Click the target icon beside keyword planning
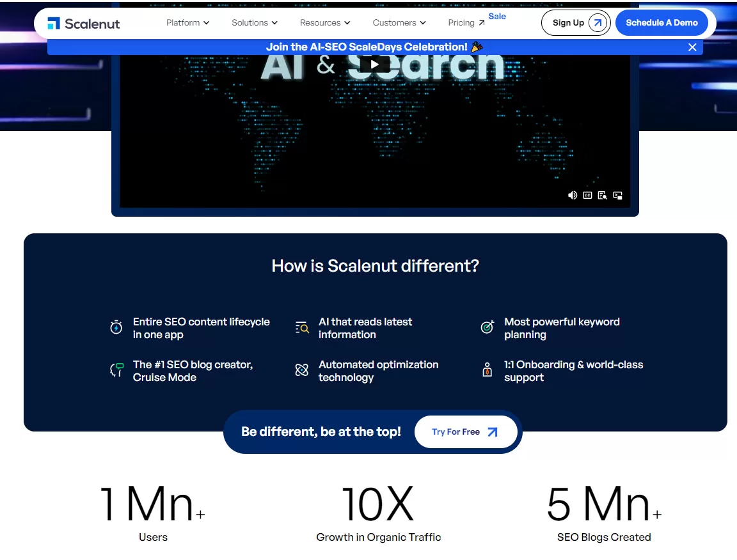The image size is (737, 560). click(487, 327)
